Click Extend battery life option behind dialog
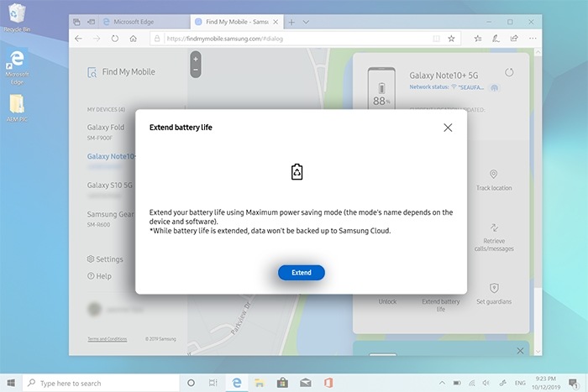588x392 pixels. (441, 305)
